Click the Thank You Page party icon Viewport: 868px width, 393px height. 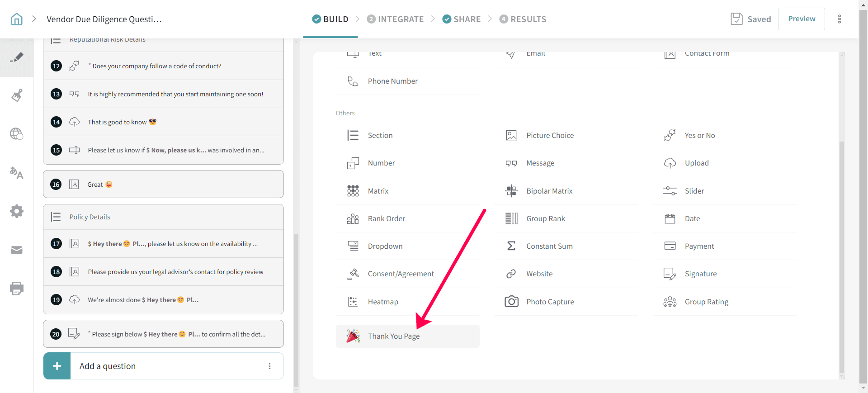[353, 336]
